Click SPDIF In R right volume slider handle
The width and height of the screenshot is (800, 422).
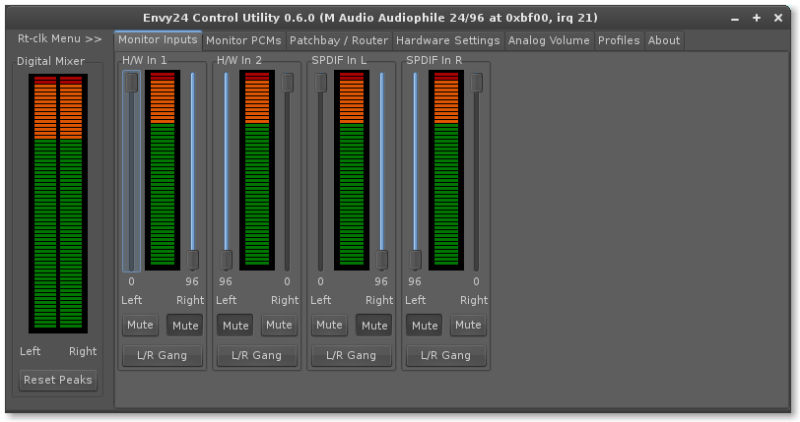tap(476, 82)
